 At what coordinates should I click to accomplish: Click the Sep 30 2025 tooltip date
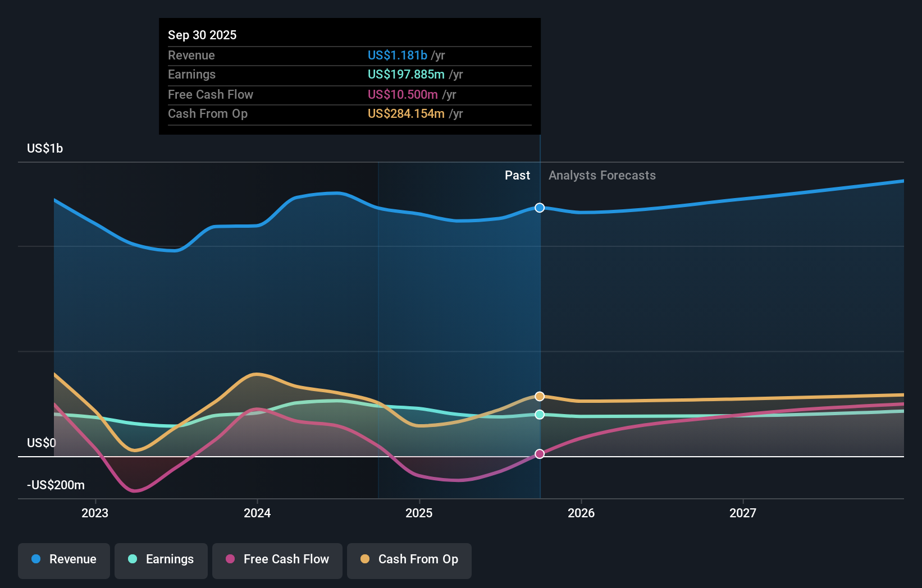pos(202,35)
